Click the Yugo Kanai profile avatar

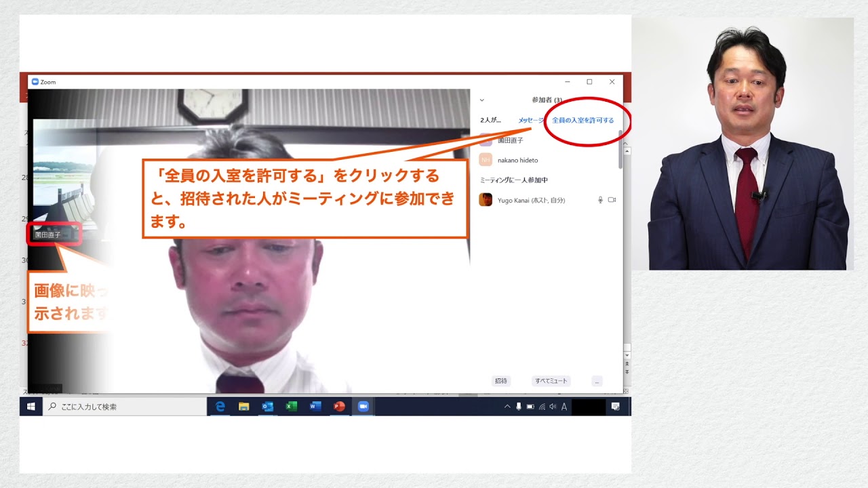tap(486, 199)
